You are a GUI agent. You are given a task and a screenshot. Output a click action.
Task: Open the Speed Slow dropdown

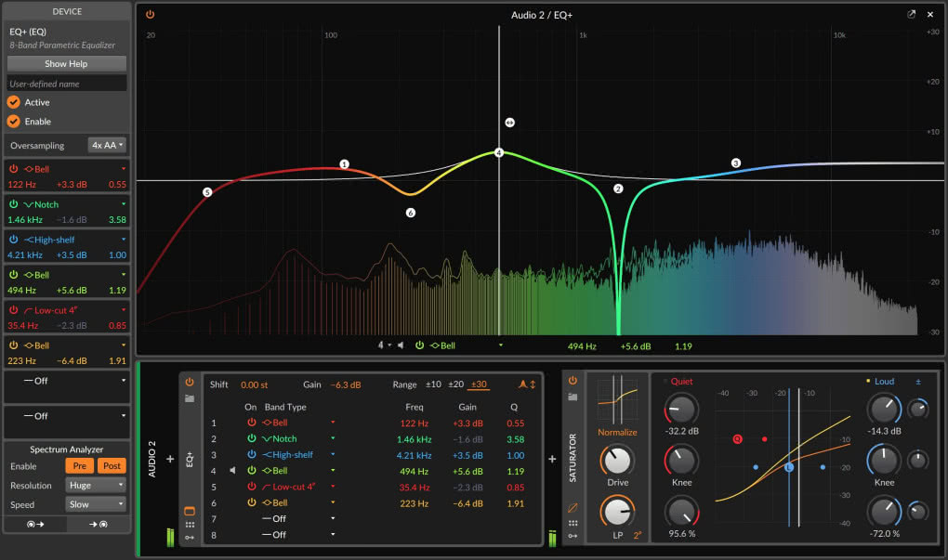(96, 504)
